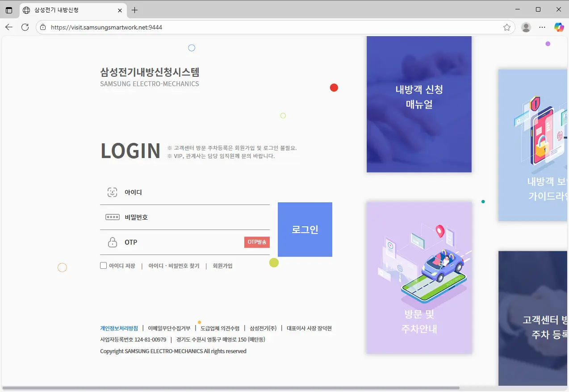Screen dimensions: 569x392
Task: Select the 삼성전기 내방신청 browser tab
Action: (x=73, y=10)
